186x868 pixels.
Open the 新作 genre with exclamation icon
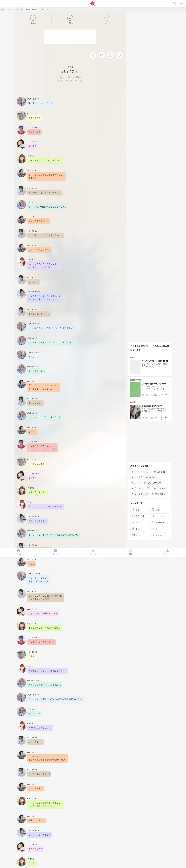pyautogui.click(x=140, y=510)
